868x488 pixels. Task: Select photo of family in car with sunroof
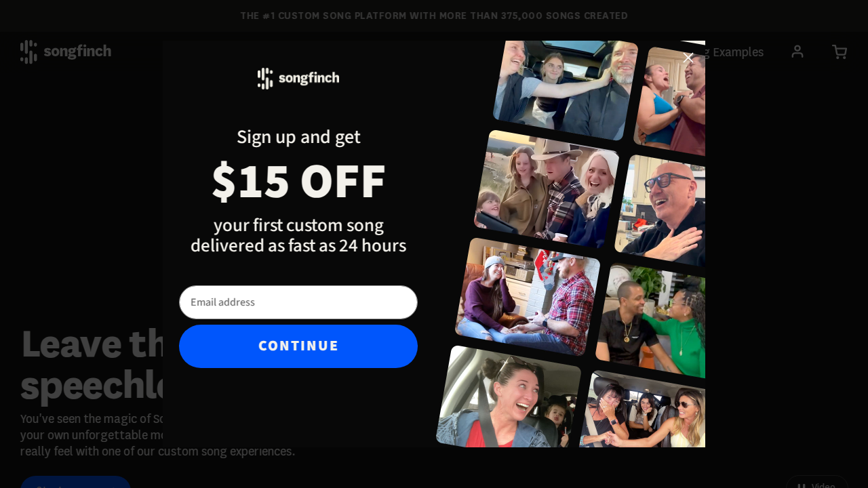565,88
